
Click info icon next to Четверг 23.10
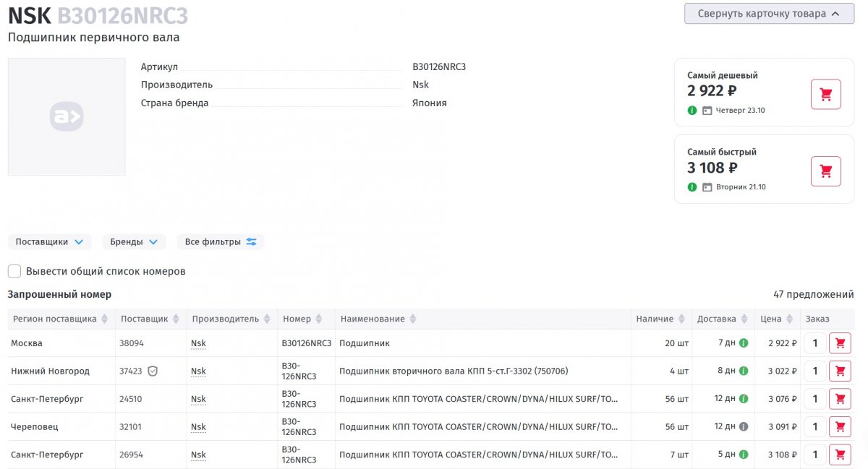(x=692, y=111)
